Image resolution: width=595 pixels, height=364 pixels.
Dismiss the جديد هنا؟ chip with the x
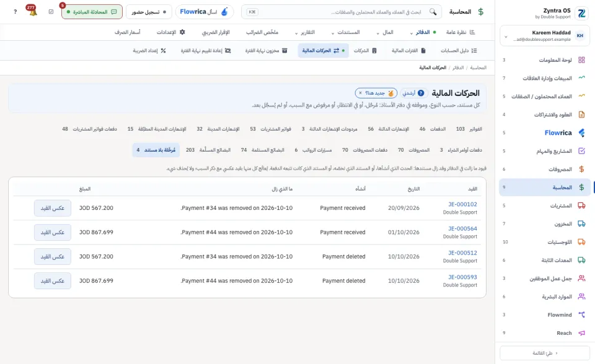(x=360, y=93)
